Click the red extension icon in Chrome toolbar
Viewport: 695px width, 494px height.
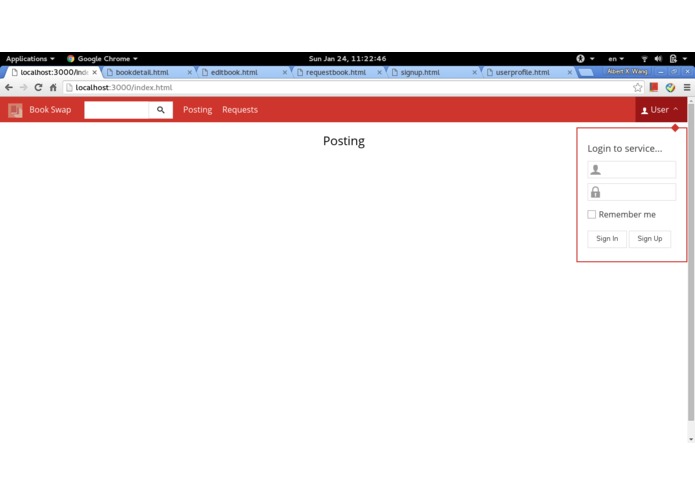(x=654, y=87)
